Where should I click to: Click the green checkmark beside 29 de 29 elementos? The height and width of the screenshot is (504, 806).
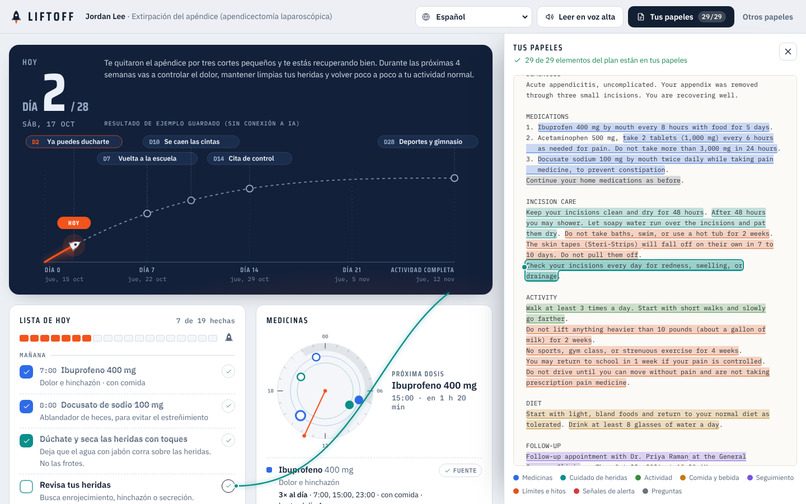(517, 60)
